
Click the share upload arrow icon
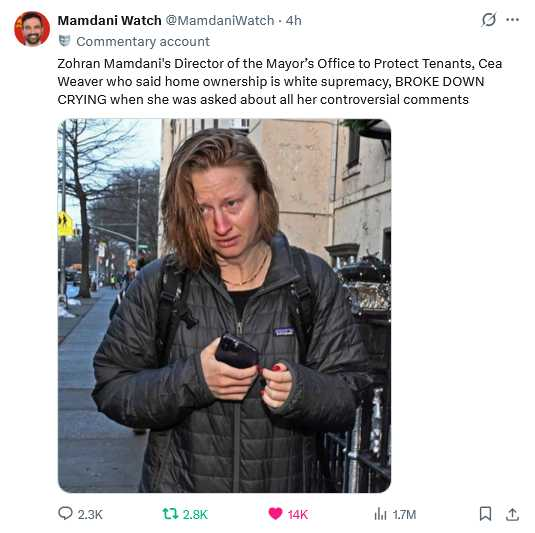[x=512, y=514]
